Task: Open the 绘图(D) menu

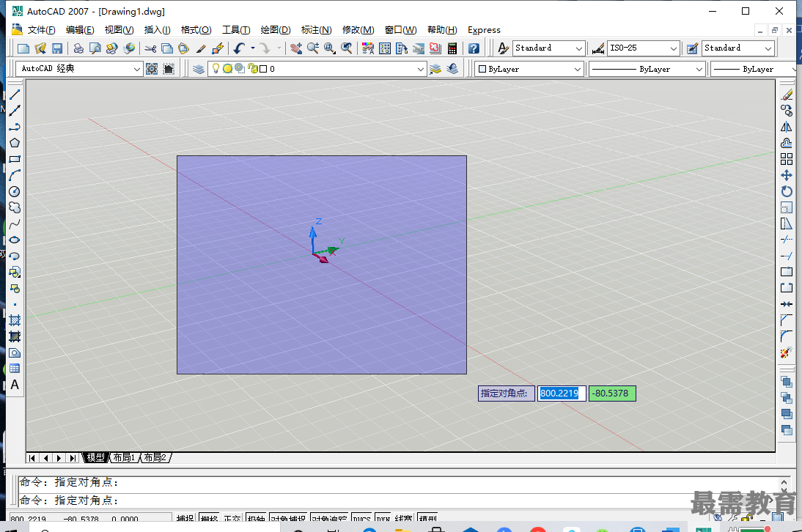Action: click(276, 29)
